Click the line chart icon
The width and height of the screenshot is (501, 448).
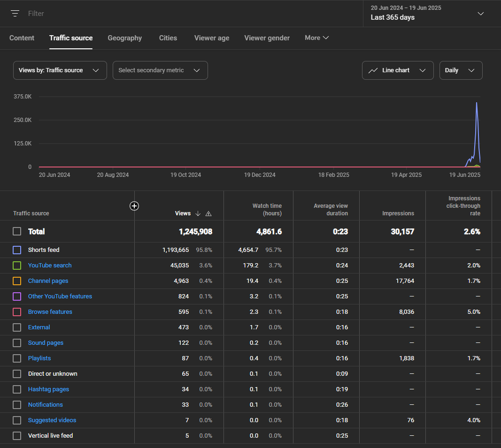tap(373, 70)
